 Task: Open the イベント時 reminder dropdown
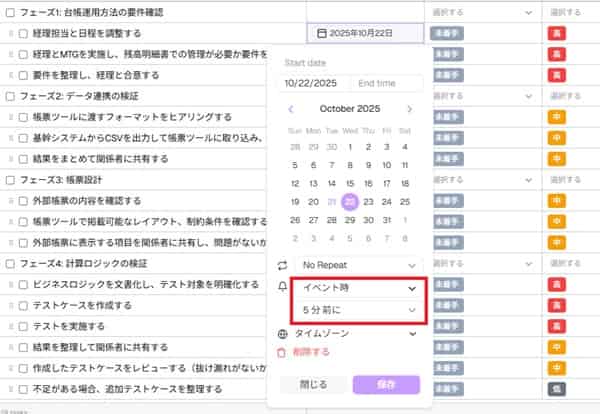(x=356, y=289)
